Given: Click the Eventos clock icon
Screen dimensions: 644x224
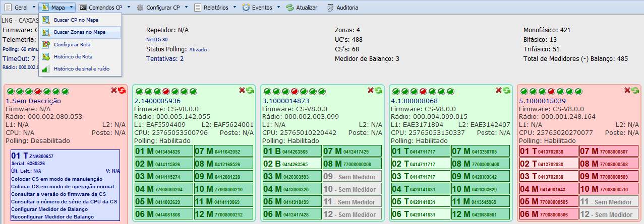Looking at the screenshot, I should click(246, 8).
